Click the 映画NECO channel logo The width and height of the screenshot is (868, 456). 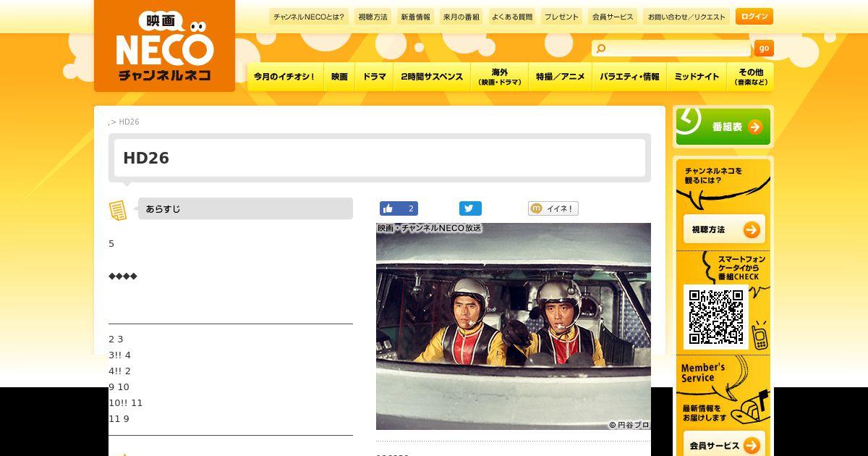pyautogui.click(x=164, y=46)
